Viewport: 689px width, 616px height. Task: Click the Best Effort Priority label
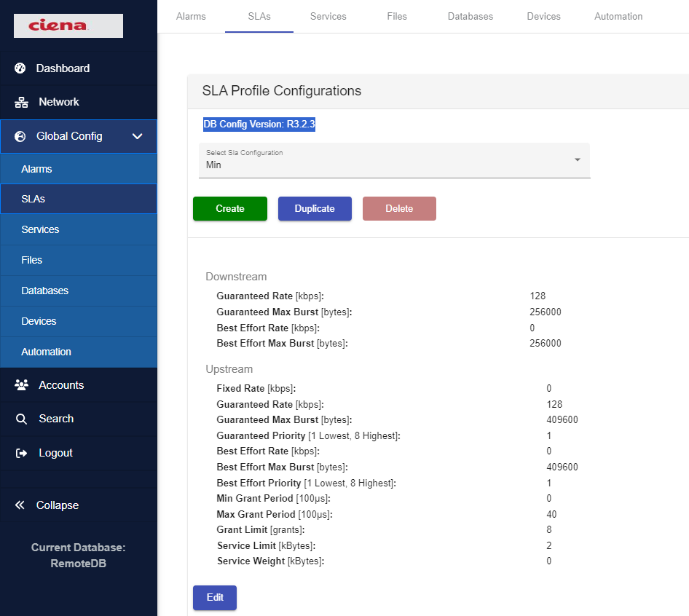[307, 483]
